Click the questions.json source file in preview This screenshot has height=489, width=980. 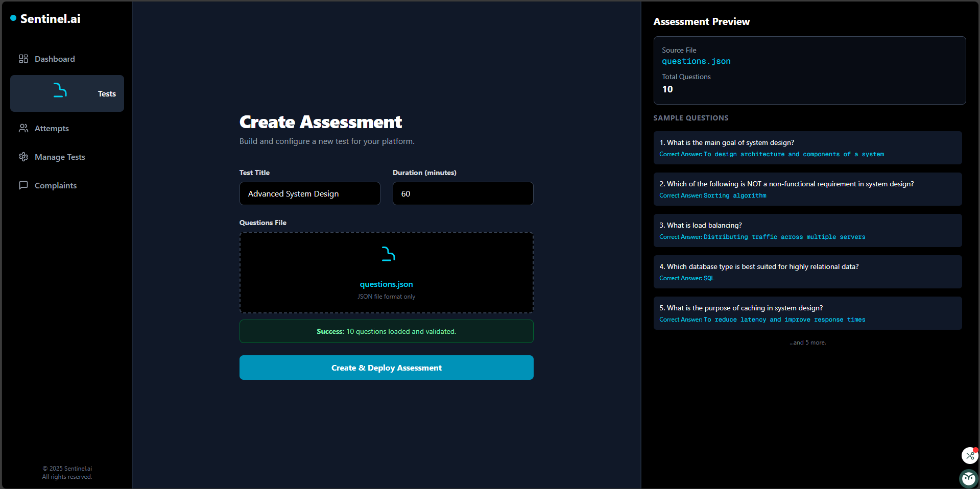(696, 61)
